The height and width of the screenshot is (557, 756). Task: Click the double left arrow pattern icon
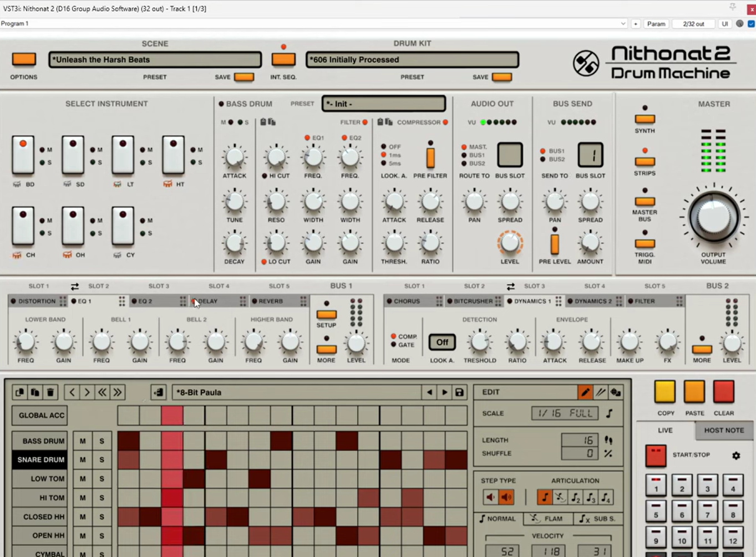click(103, 392)
